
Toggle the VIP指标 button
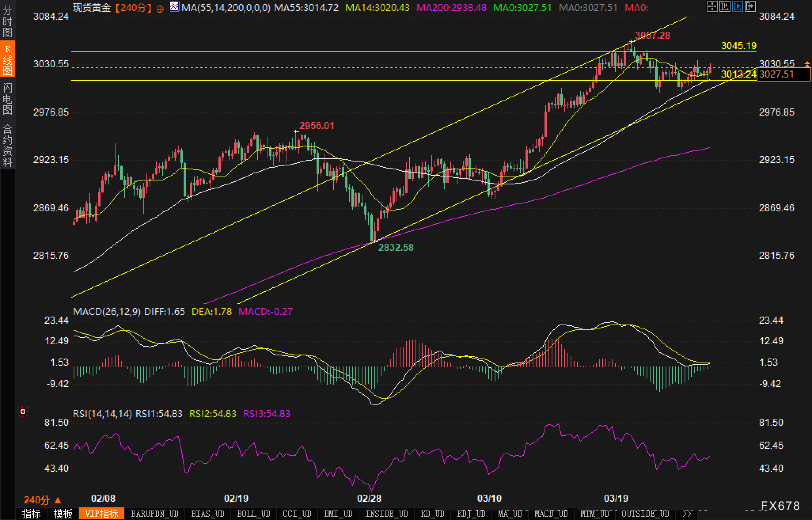(x=102, y=514)
